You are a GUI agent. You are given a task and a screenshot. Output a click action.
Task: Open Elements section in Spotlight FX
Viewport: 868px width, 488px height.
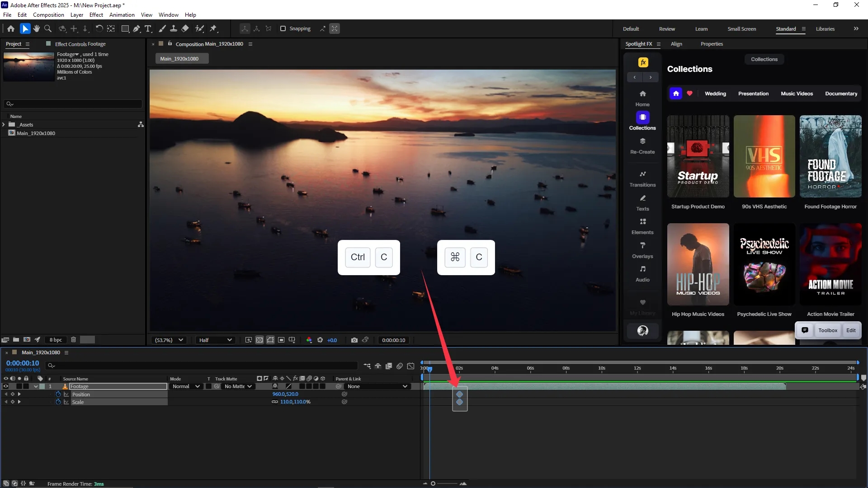642,226
